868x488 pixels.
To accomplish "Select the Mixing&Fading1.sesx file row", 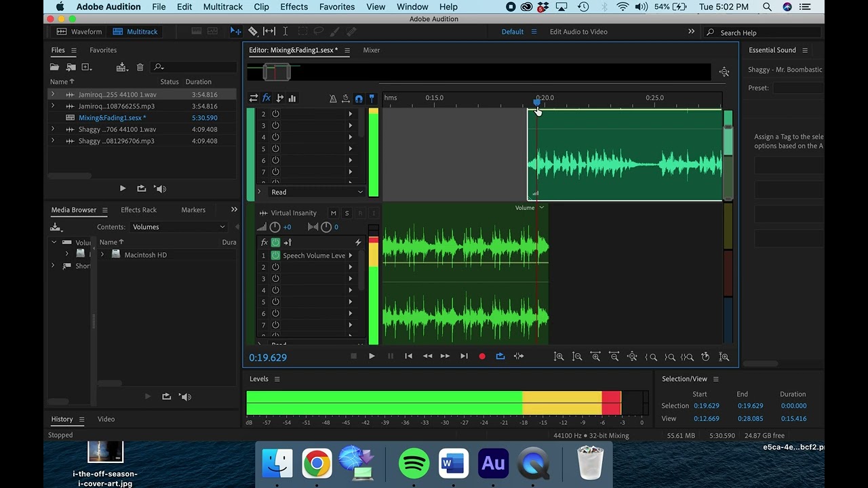I will (x=142, y=118).
